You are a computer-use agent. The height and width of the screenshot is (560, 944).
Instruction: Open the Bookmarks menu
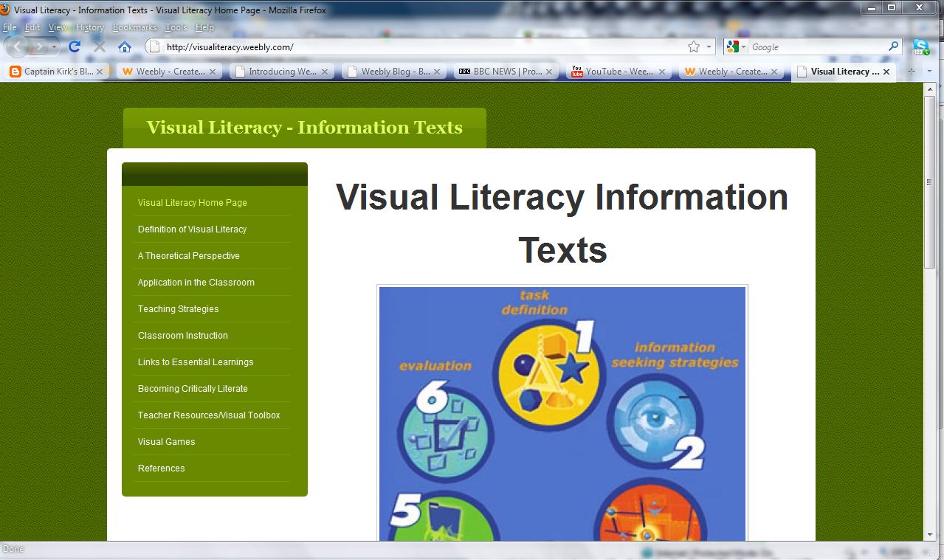pos(134,27)
